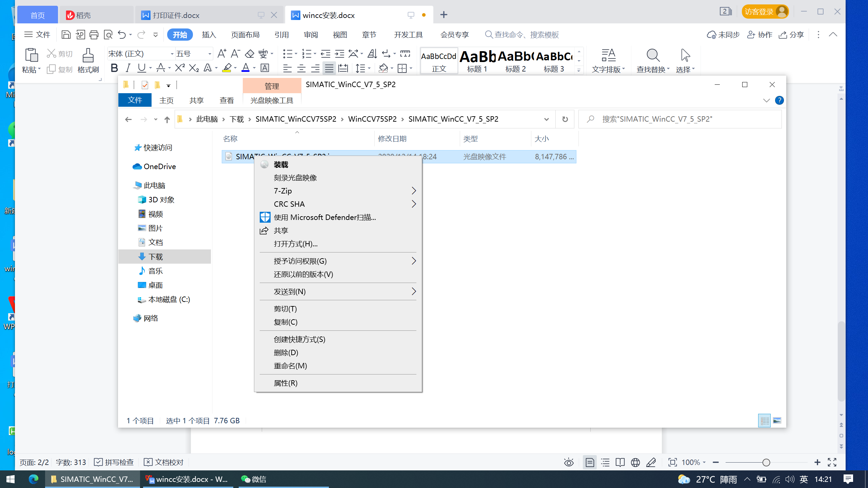Click the text highlight color icon

click(x=226, y=68)
